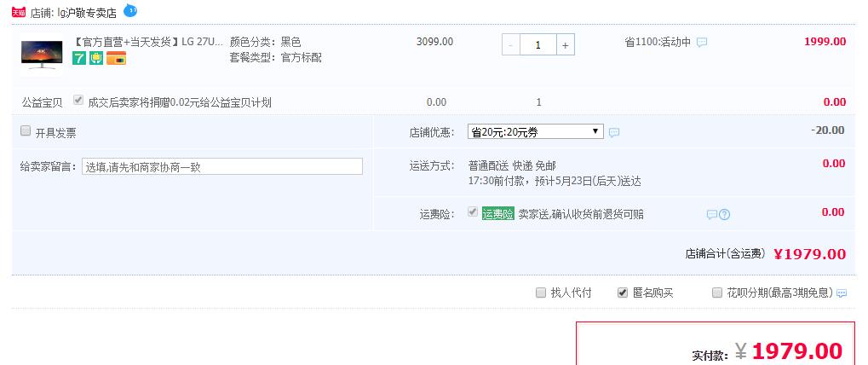Open the question mark help in 运费险 row
The image size is (868, 365).
[x=724, y=214]
